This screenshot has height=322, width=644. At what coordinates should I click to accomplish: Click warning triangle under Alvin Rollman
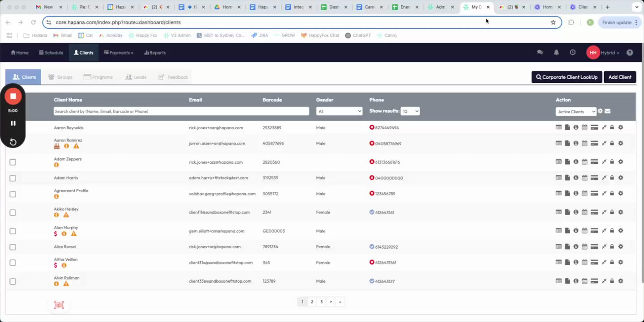tap(66, 284)
